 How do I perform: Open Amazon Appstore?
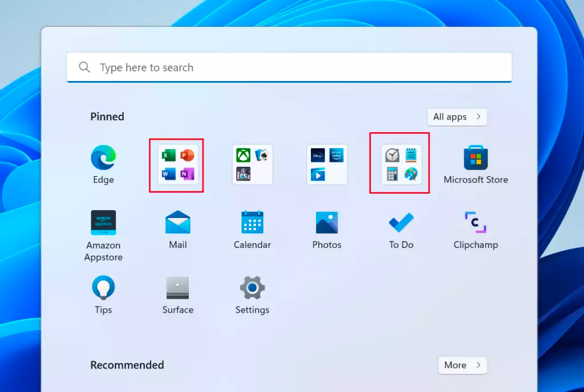(103, 236)
